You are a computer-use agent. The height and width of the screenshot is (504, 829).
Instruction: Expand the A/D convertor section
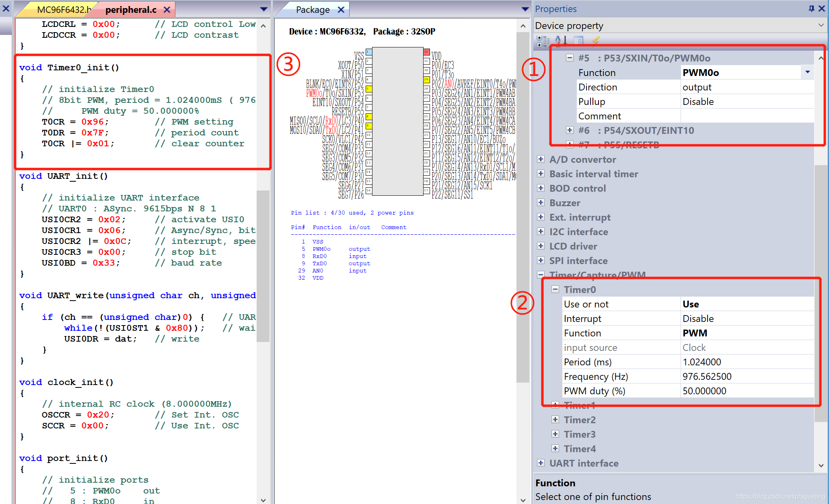click(541, 159)
